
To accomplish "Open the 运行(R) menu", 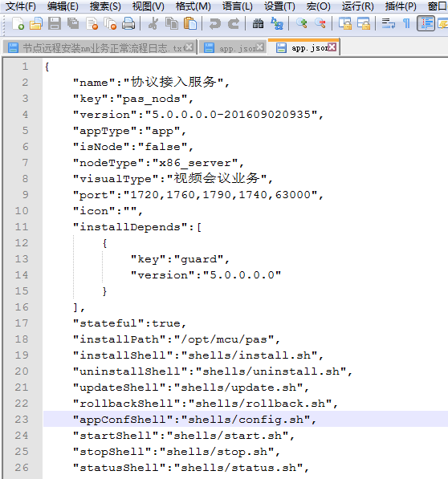I will (358, 6).
